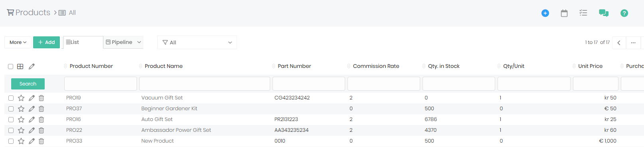This screenshot has height=147, width=644.
Task: Click the green help question icon
Action: click(x=624, y=13)
